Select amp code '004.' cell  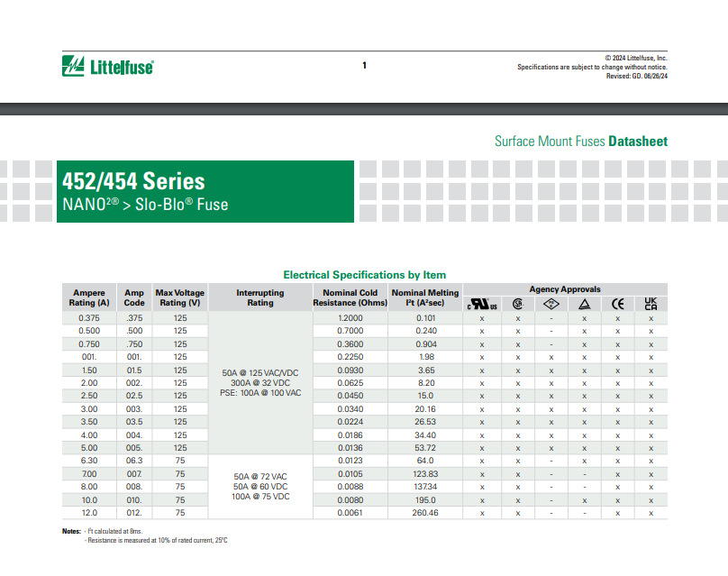pyautogui.click(x=134, y=435)
